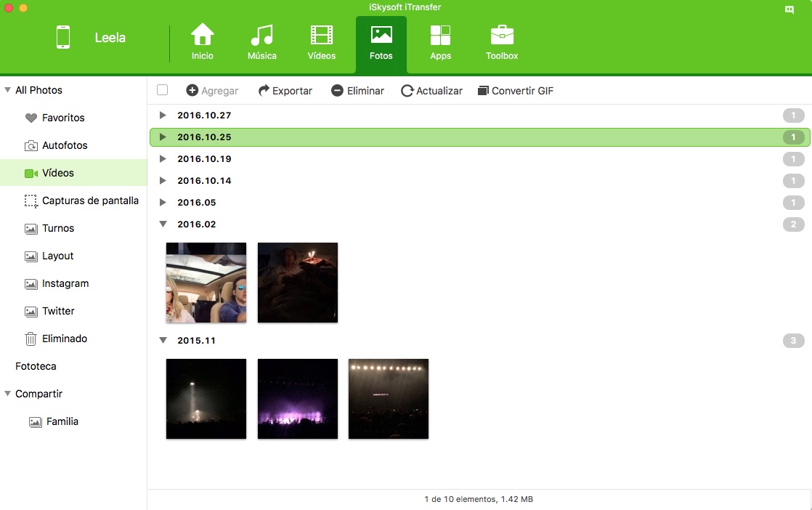This screenshot has height=510, width=812.
Task: Select the purple-lit concert thumbnail
Action: [x=298, y=399]
